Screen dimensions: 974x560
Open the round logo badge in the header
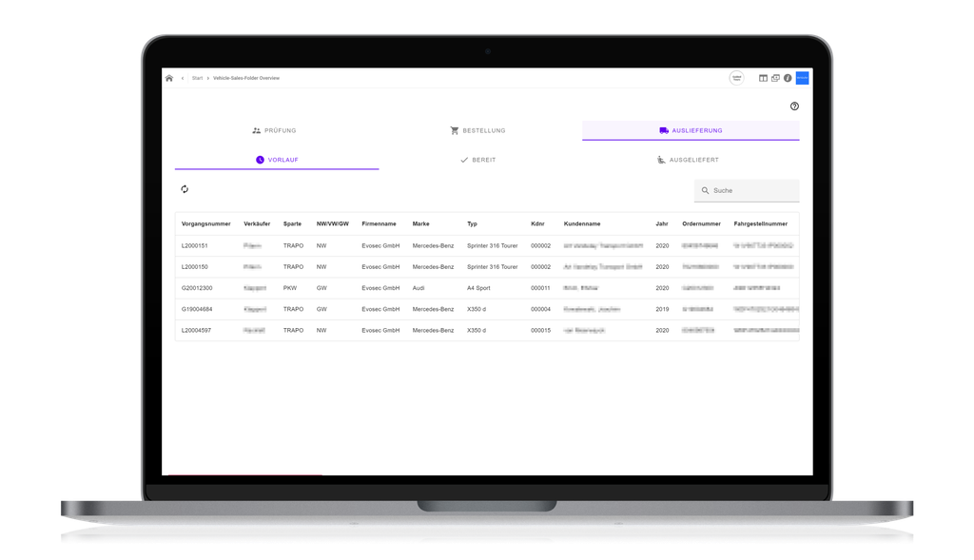click(736, 78)
